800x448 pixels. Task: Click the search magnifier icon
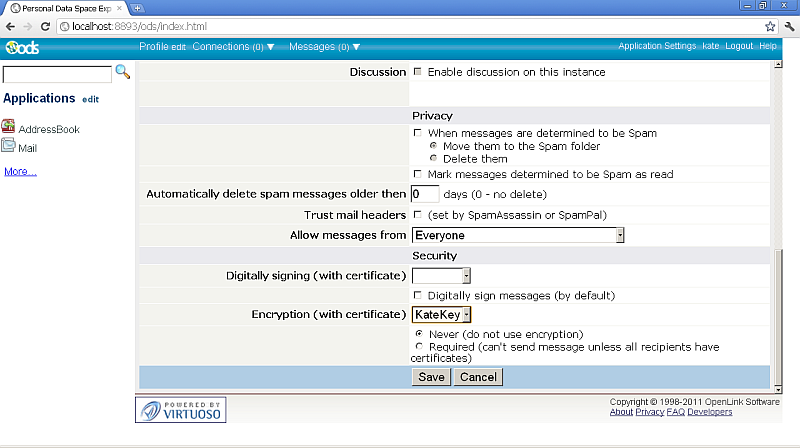[123, 72]
